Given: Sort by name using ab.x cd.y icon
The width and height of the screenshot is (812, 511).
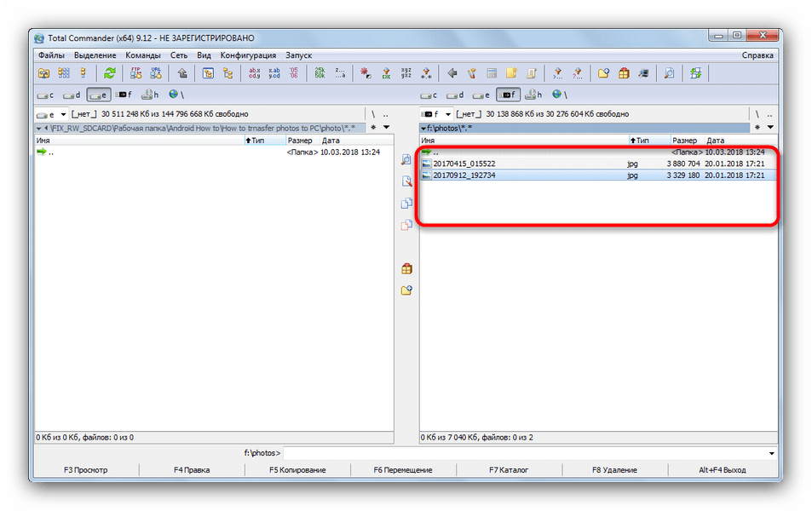Looking at the screenshot, I should tap(254, 73).
